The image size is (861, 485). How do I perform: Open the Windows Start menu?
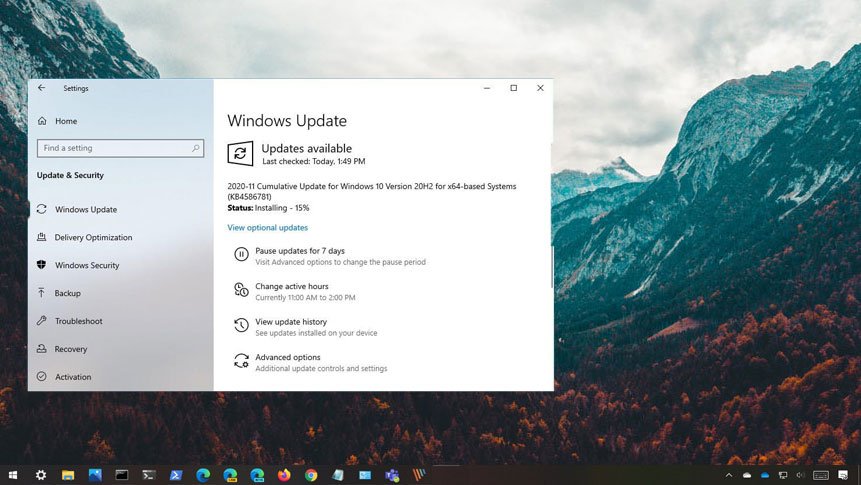tap(13, 475)
